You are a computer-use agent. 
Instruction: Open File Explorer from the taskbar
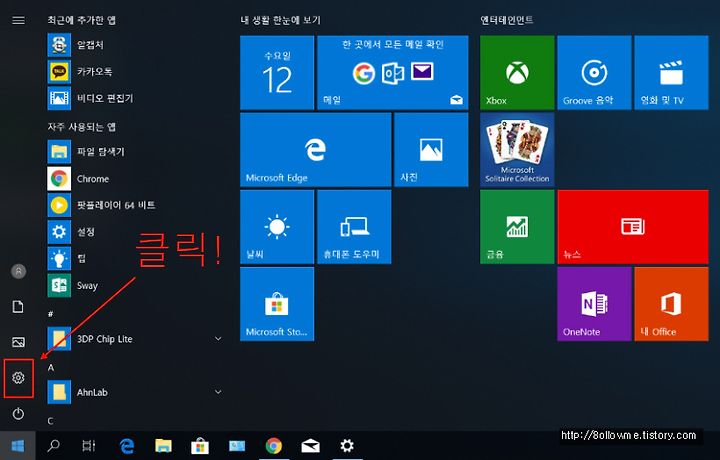(163, 445)
